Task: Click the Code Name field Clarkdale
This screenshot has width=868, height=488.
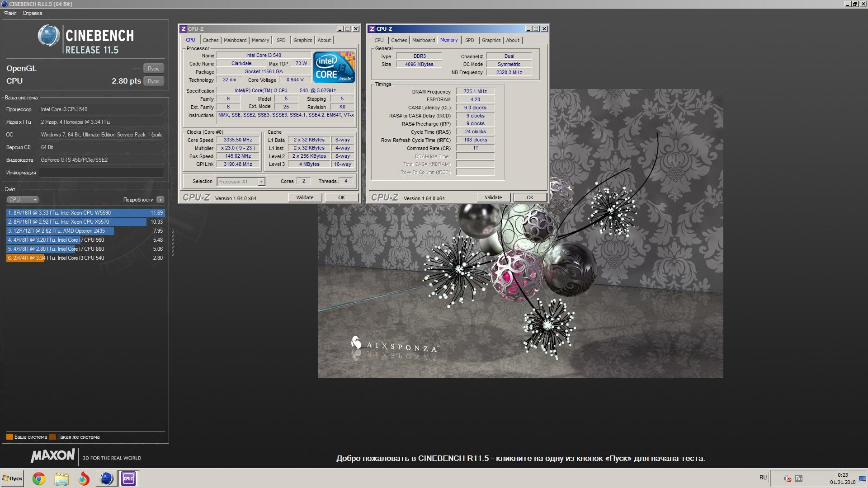Action: click(241, 64)
